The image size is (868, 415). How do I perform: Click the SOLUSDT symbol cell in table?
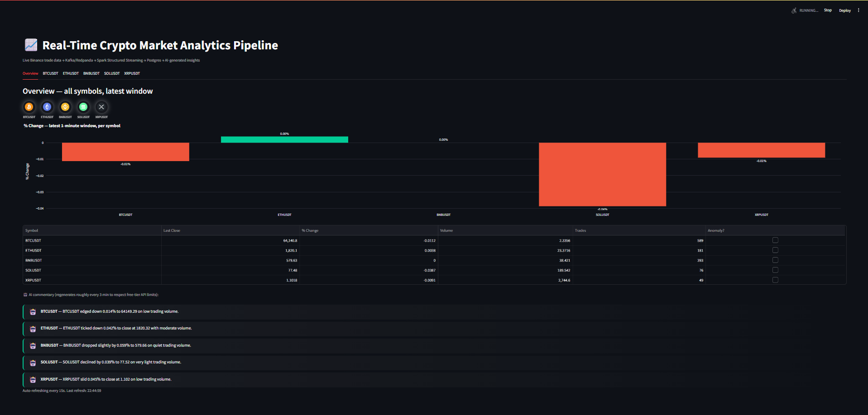coord(92,270)
